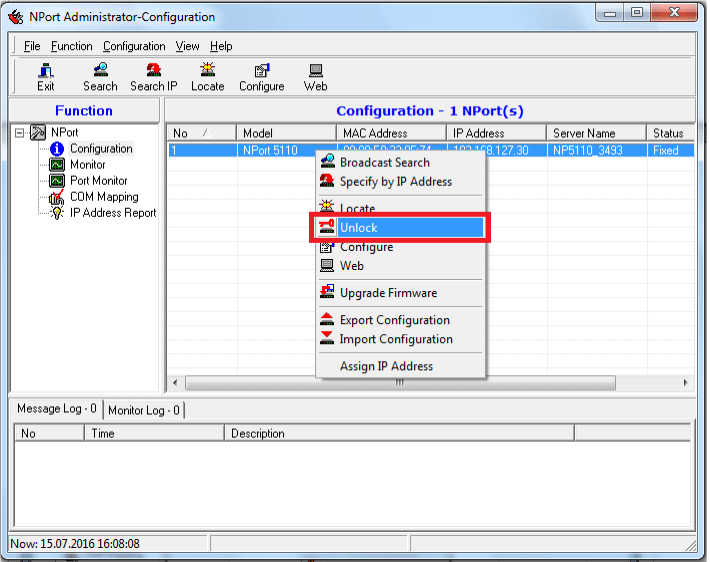Open the Function menu
This screenshot has width=710, height=562.
tap(72, 46)
